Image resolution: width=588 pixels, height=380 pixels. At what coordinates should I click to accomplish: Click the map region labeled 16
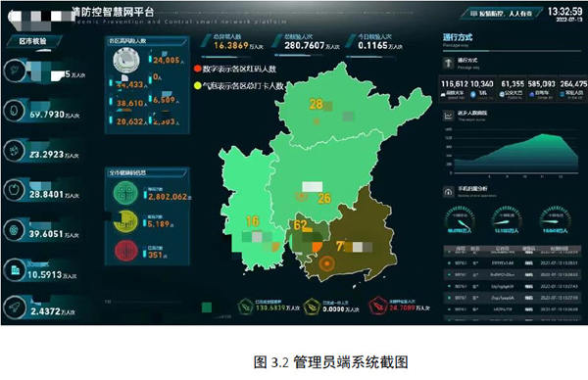pos(248,210)
